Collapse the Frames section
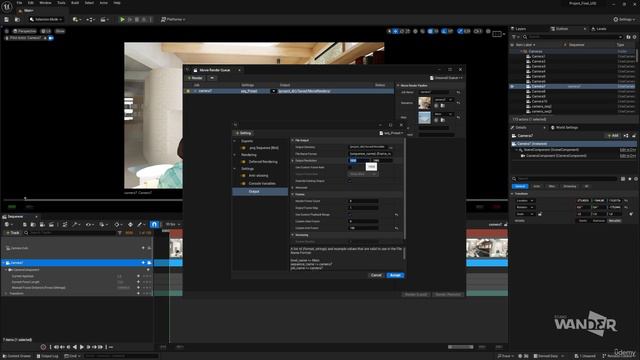640x360 pixels. (293, 194)
